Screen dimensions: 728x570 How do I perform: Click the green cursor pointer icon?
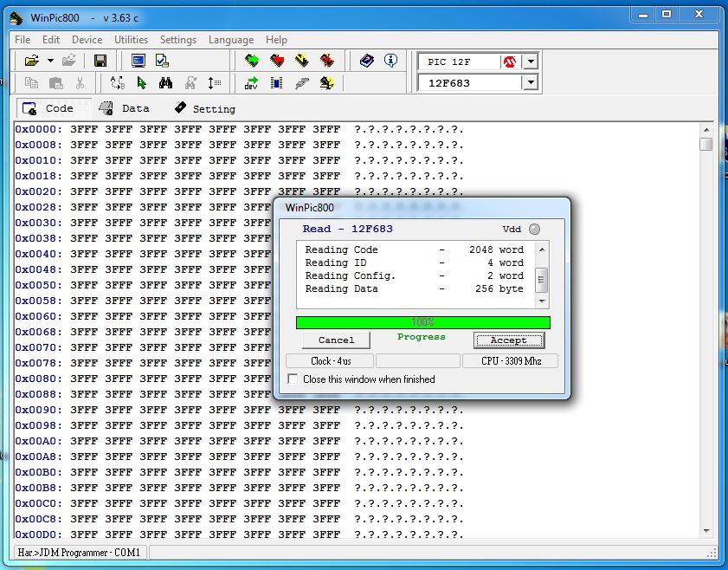click(x=142, y=83)
